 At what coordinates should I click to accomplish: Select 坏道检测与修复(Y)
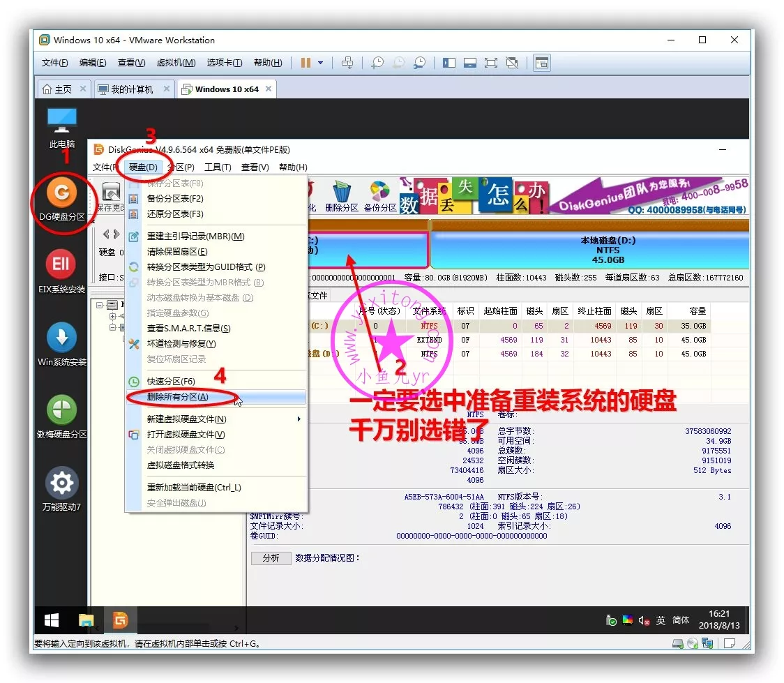coord(216,343)
